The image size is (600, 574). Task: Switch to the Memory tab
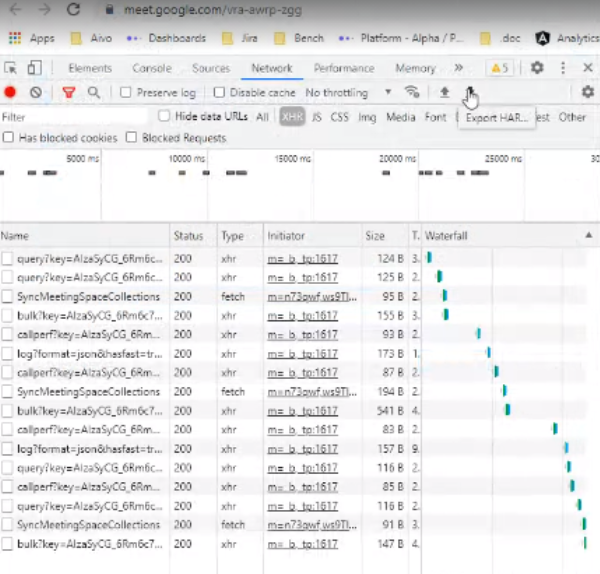416,68
